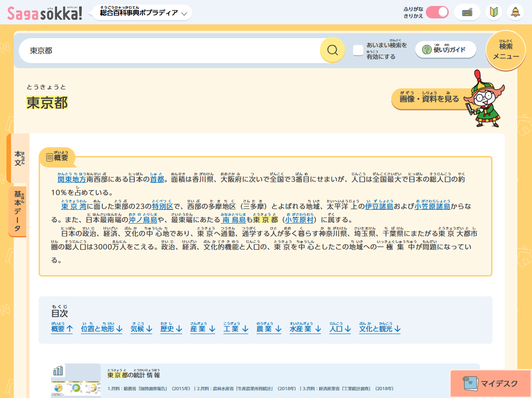Click the magnifying glass search icon
532x398 pixels.
coord(332,50)
